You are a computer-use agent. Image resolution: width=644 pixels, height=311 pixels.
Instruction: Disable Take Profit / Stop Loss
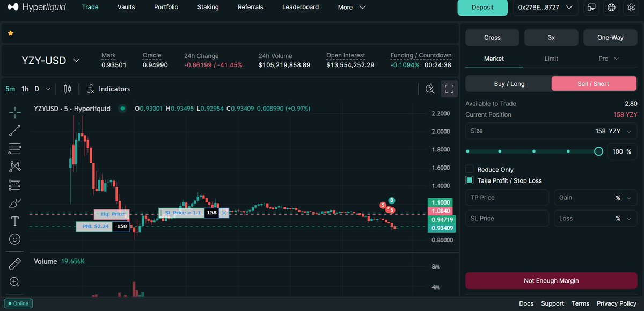(x=470, y=180)
